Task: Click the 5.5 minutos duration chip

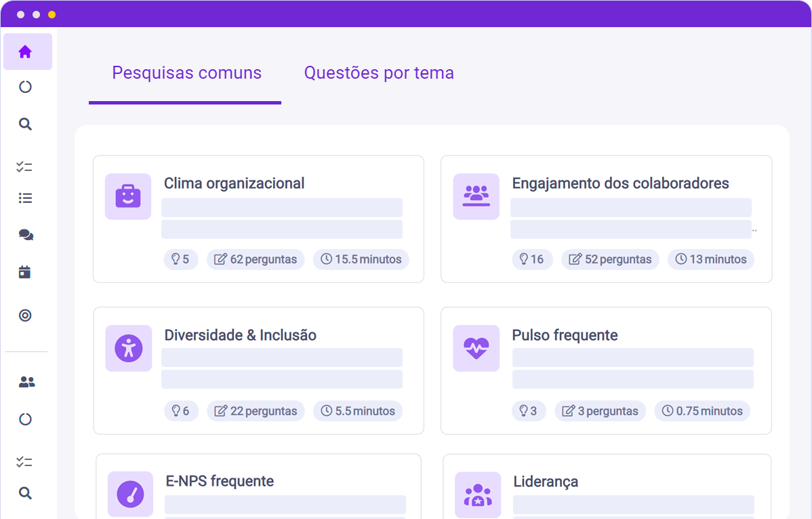Action: click(358, 411)
